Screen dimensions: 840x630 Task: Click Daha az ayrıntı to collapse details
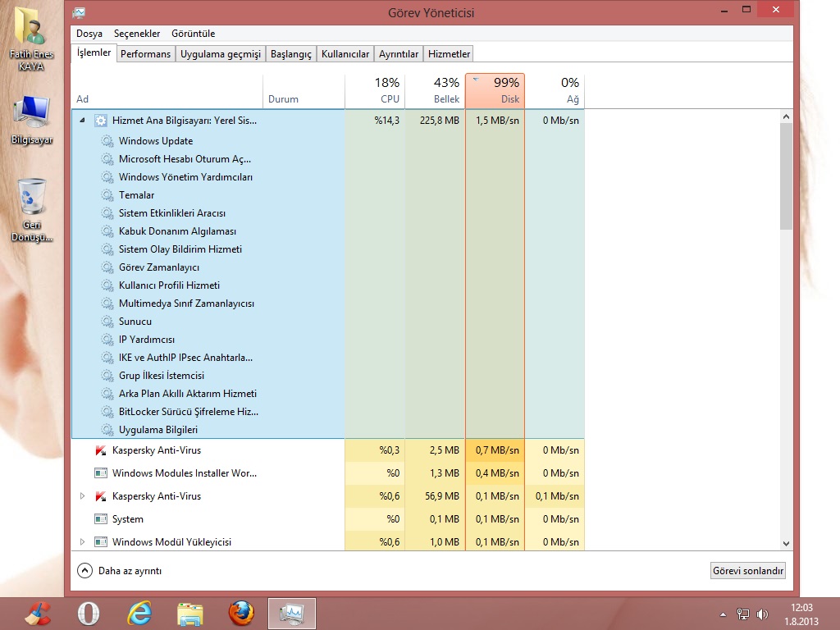[x=119, y=571]
